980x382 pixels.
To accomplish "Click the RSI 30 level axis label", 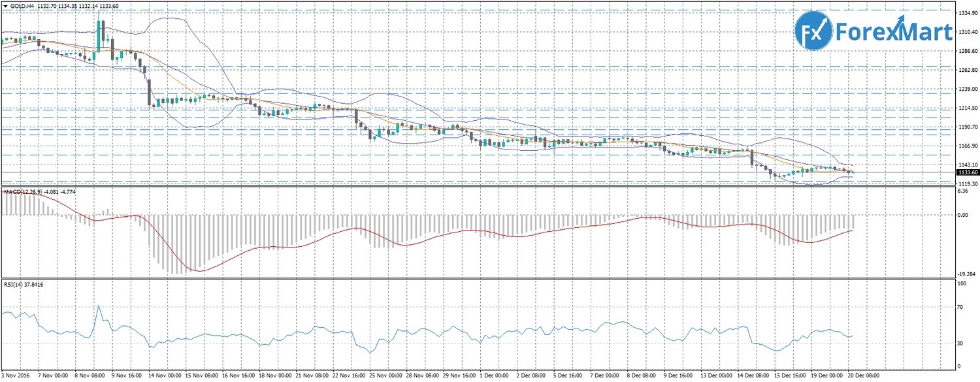I will (x=961, y=343).
